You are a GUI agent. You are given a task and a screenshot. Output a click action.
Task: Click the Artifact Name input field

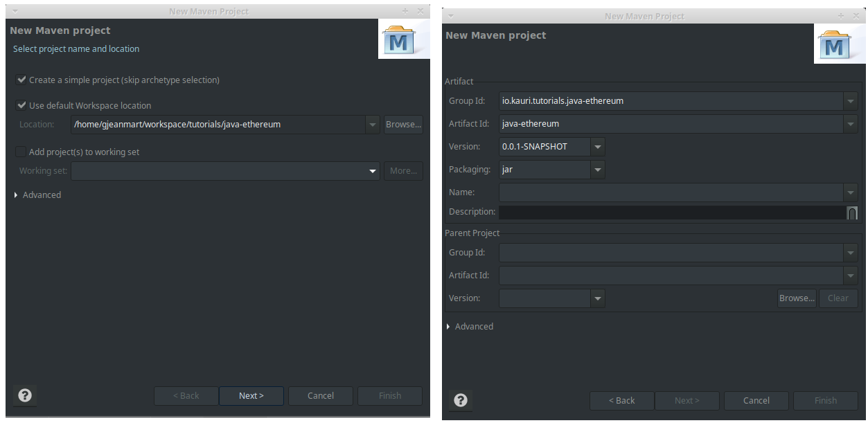(x=671, y=192)
